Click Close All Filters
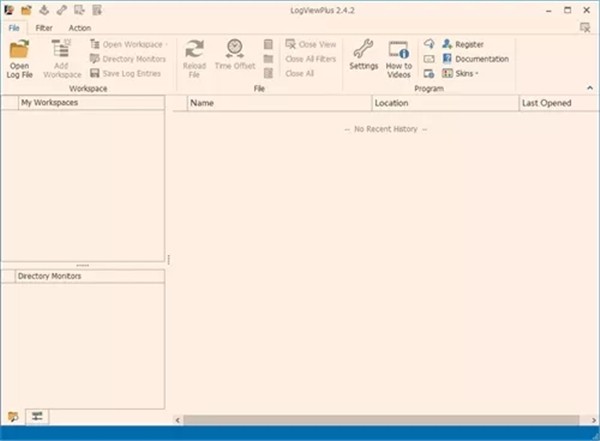The width and height of the screenshot is (600, 441). 311,59
